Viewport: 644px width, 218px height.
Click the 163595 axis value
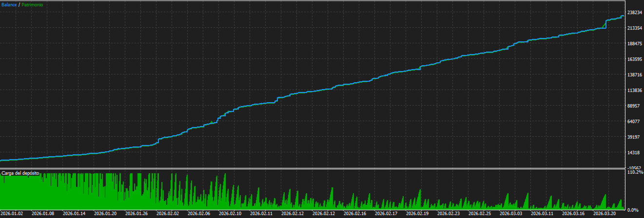click(x=634, y=59)
